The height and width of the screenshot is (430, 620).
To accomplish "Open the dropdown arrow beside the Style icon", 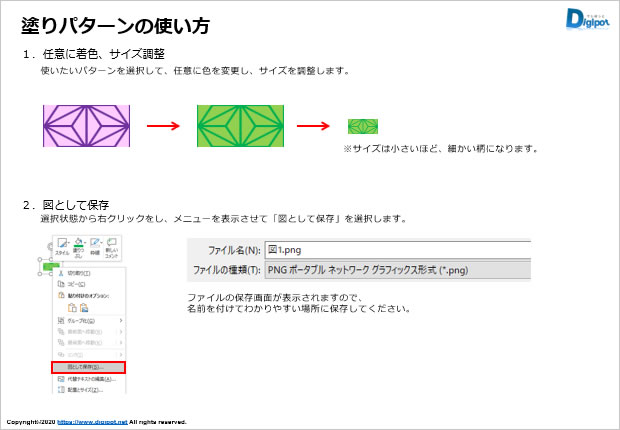I will [x=69, y=242].
